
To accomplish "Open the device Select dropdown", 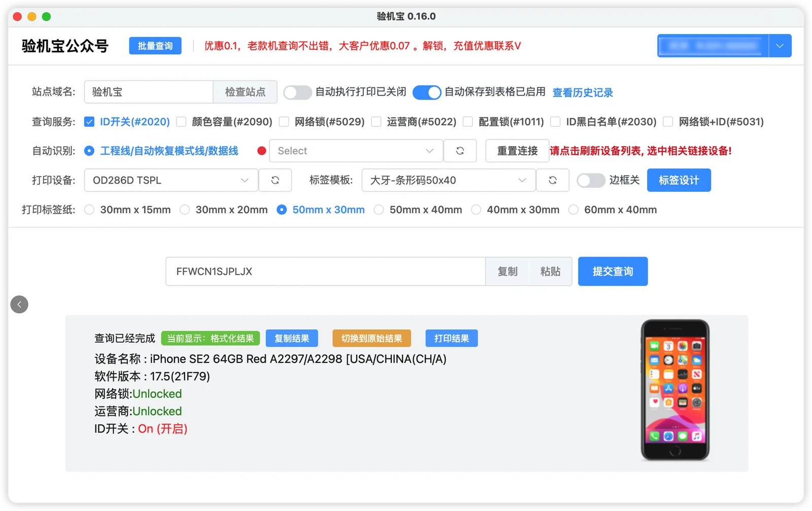I will pyautogui.click(x=356, y=151).
